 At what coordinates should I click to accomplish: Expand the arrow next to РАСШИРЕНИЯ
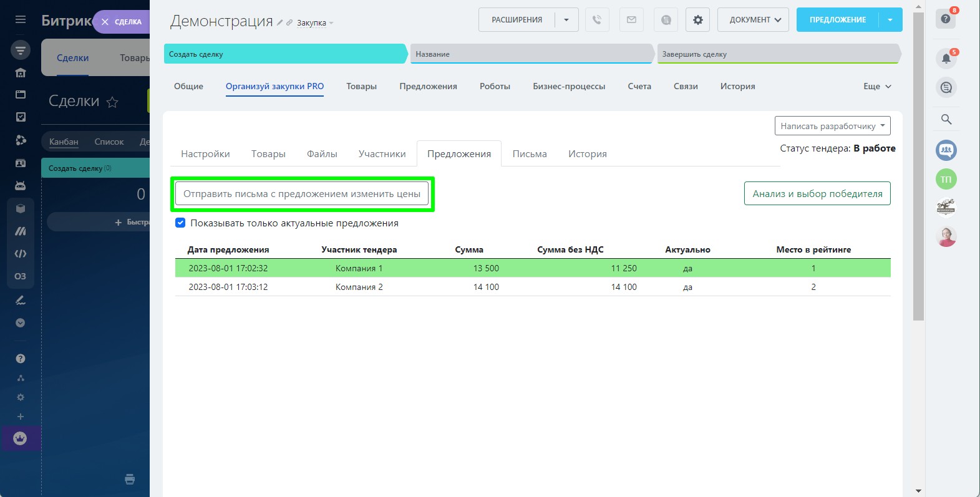coord(566,20)
